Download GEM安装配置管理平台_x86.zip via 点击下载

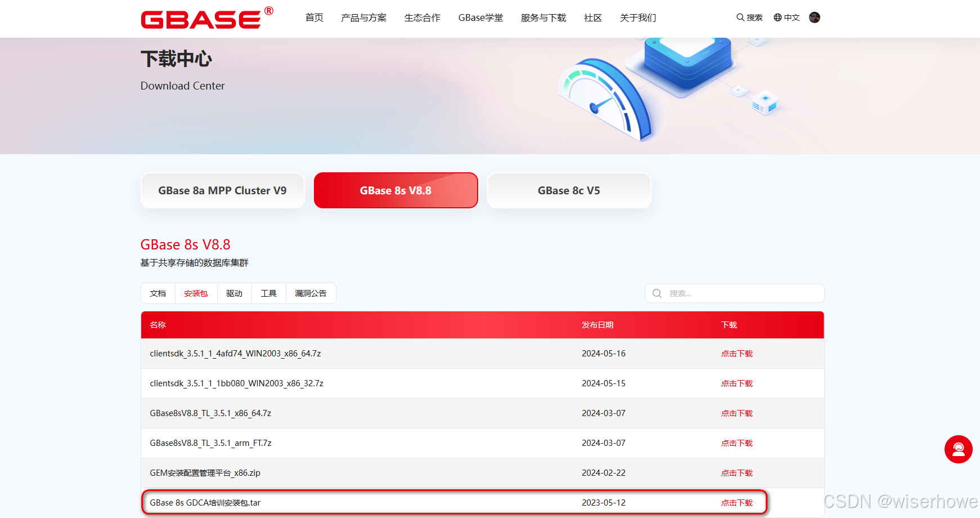737,473
